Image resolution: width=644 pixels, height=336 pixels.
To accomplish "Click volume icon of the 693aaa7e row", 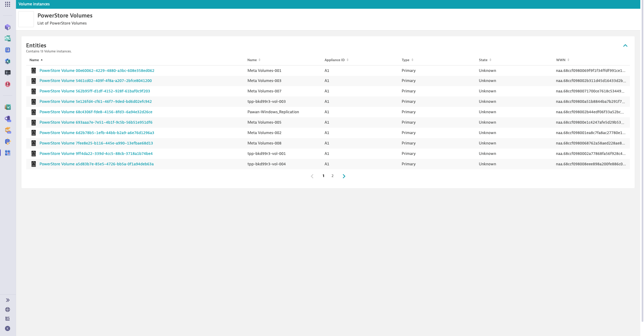I will click(x=34, y=123).
